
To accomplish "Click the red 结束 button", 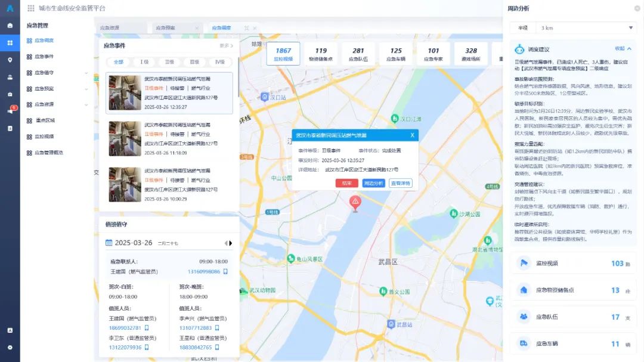I will click(346, 184).
